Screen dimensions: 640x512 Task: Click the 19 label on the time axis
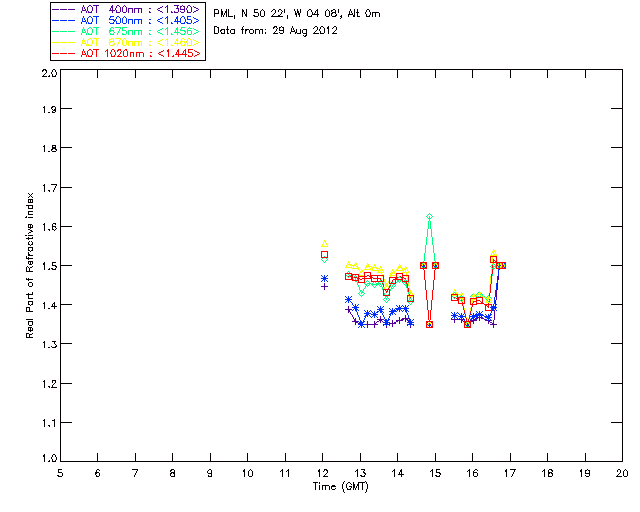[x=585, y=473]
